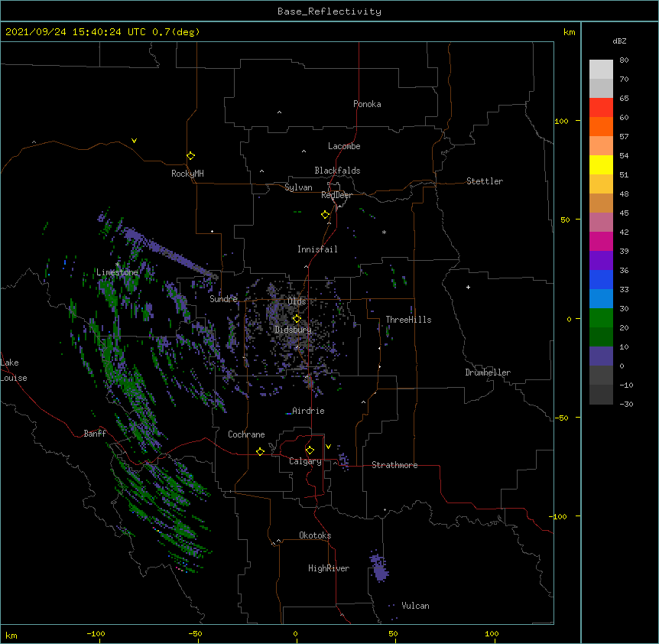Select the Calgary label

[305, 461]
